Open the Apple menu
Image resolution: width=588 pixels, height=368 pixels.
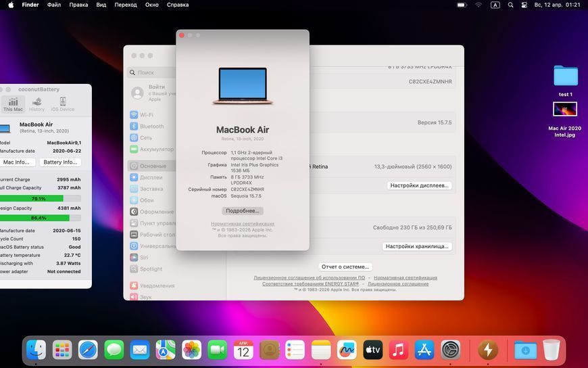11,5
